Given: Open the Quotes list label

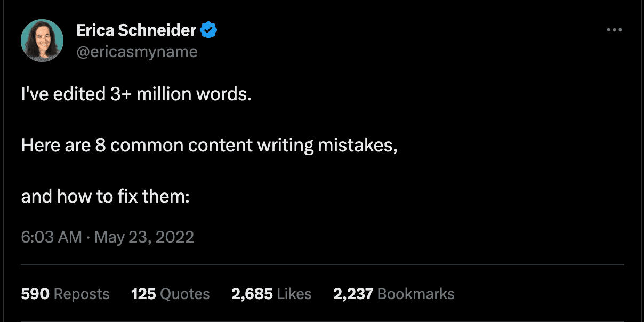Looking at the screenshot, I should click(x=185, y=294).
